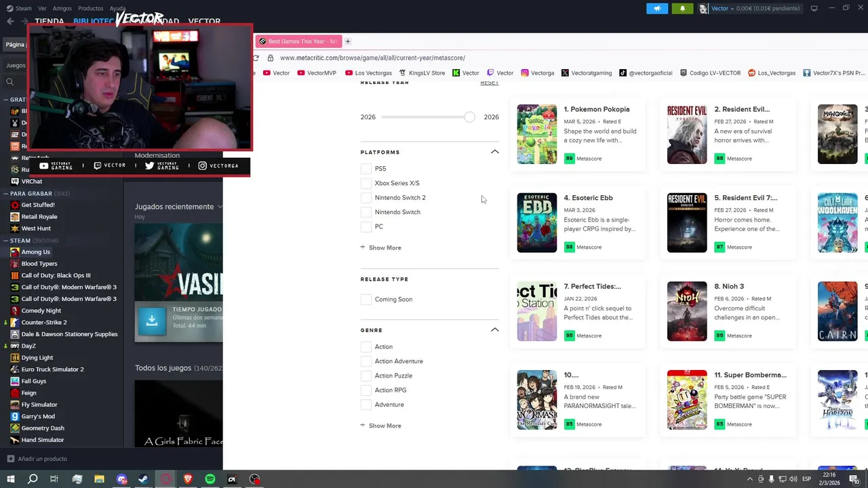Collapse the Platforms filter section

tap(494, 152)
